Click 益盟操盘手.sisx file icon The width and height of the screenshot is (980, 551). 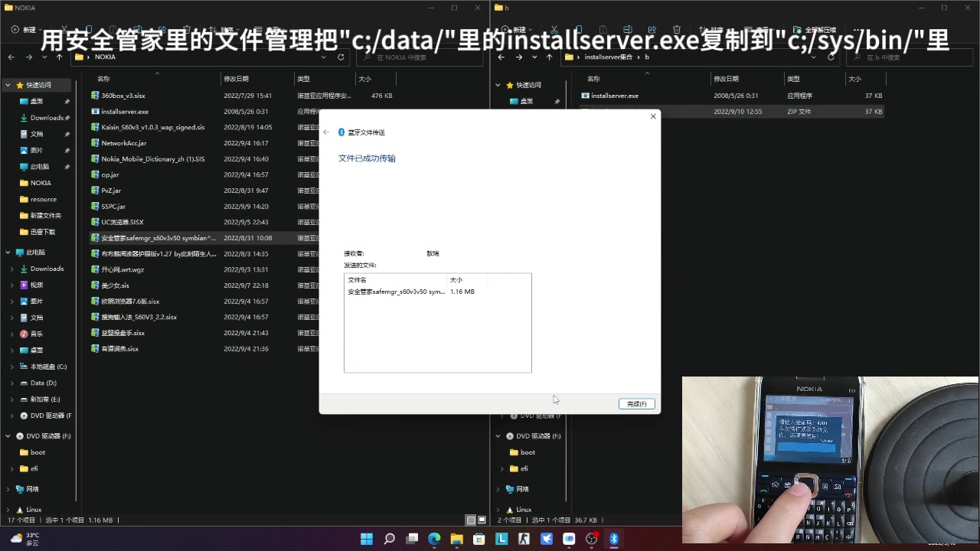[95, 333]
